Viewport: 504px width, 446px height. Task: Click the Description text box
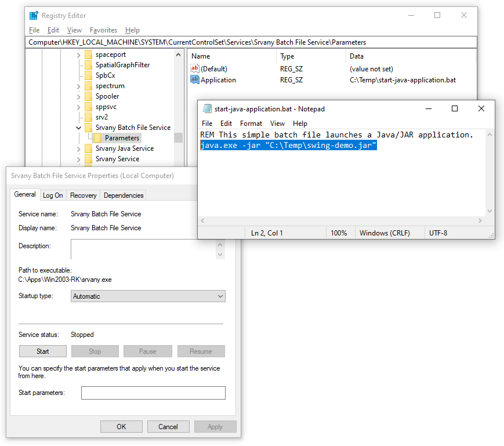[x=143, y=249]
